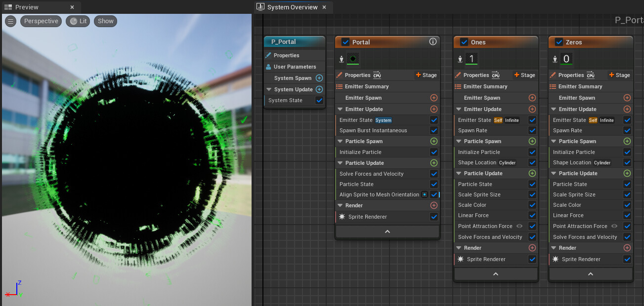644x306 pixels.
Task: Uncheck System State module
Action: tap(319, 100)
